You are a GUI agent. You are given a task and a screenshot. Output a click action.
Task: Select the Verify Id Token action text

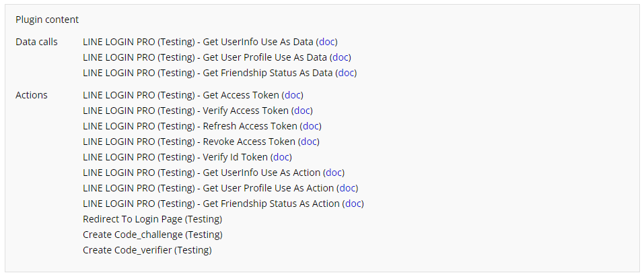coord(174,157)
